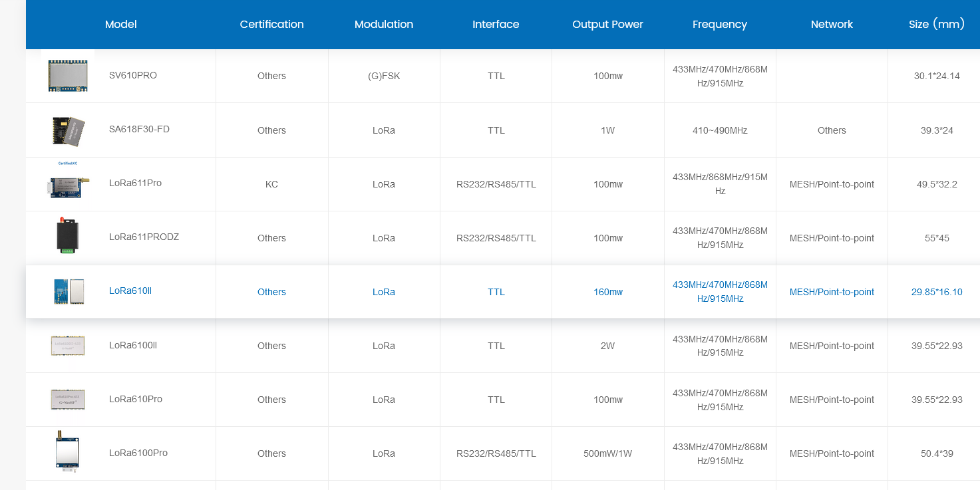Click the LoRa6100Pro antenna module image

click(x=67, y=453)
